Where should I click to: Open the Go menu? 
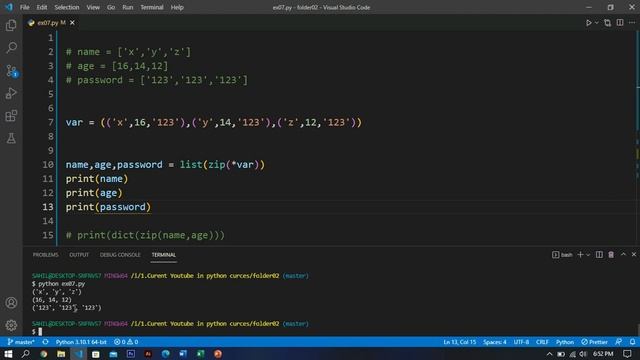111,7
